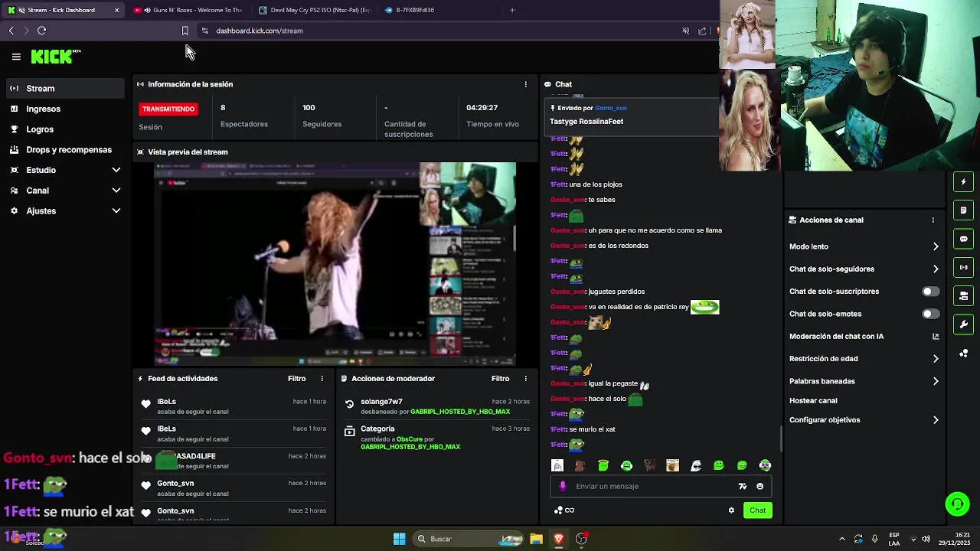Image resolution: width=980 pixels, height=551 pixels.
Task: Click the green headset support button
Action: [x=957, y=504]
